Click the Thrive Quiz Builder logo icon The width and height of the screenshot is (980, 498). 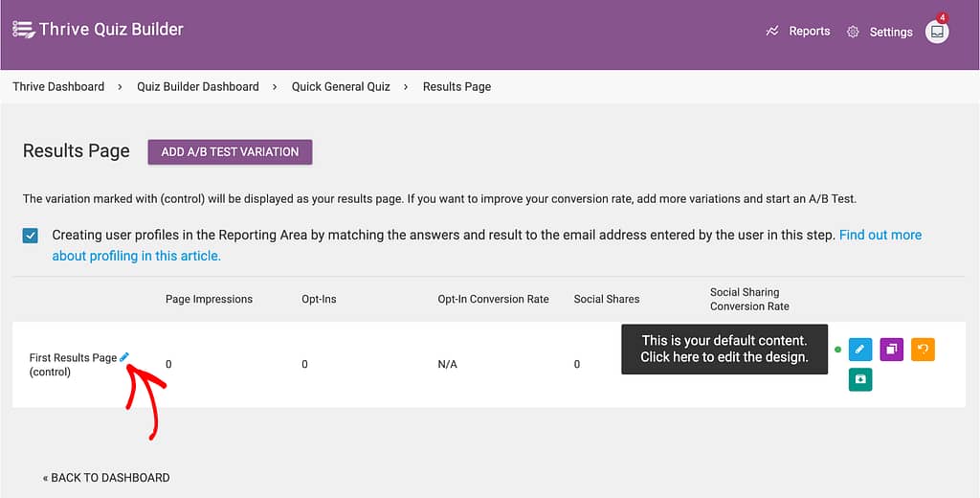23,30
